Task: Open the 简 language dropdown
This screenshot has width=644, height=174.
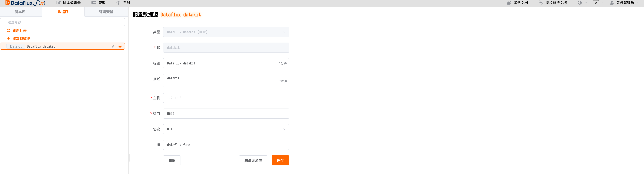Action: (x=596, y=3)
